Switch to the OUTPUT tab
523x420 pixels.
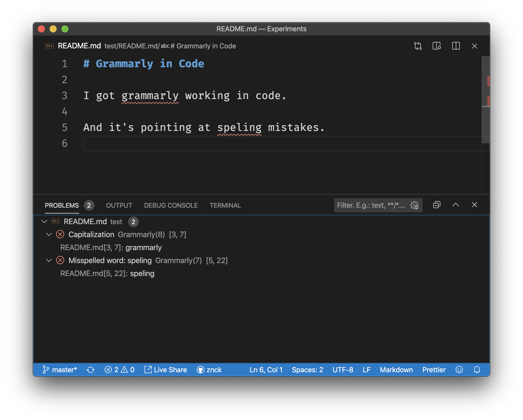[119, 205]
